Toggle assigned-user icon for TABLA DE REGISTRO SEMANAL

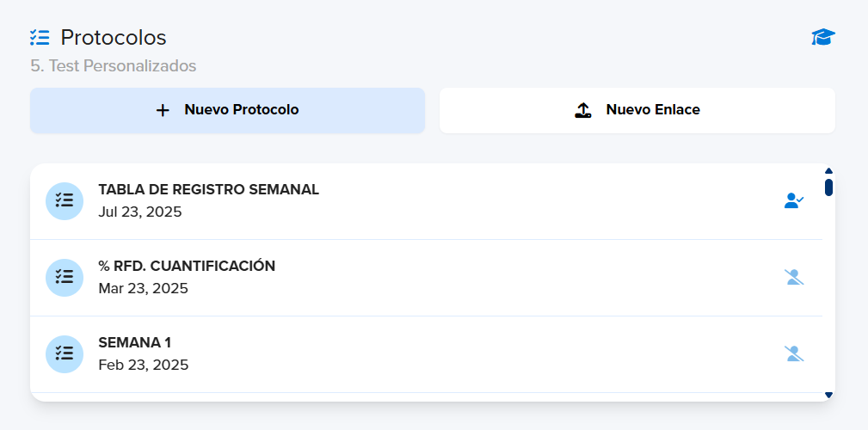click(794, 200)
